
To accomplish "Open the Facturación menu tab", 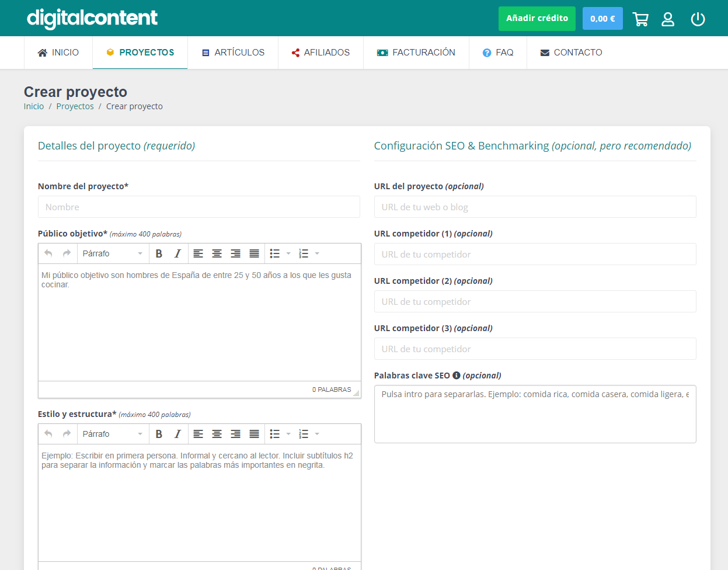I will pyautogui.click(x=416, y=53).
